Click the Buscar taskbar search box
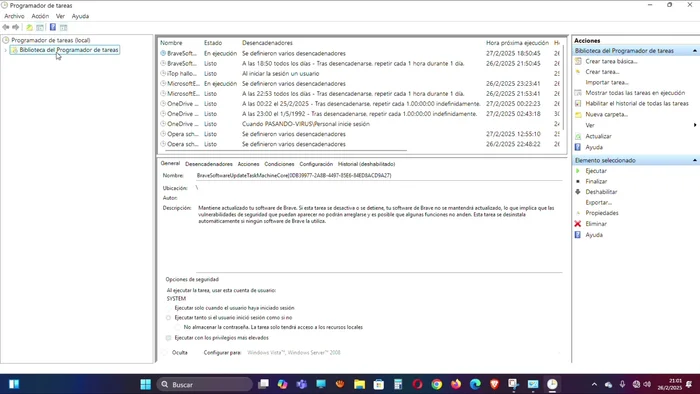 [x=204, y=384]
